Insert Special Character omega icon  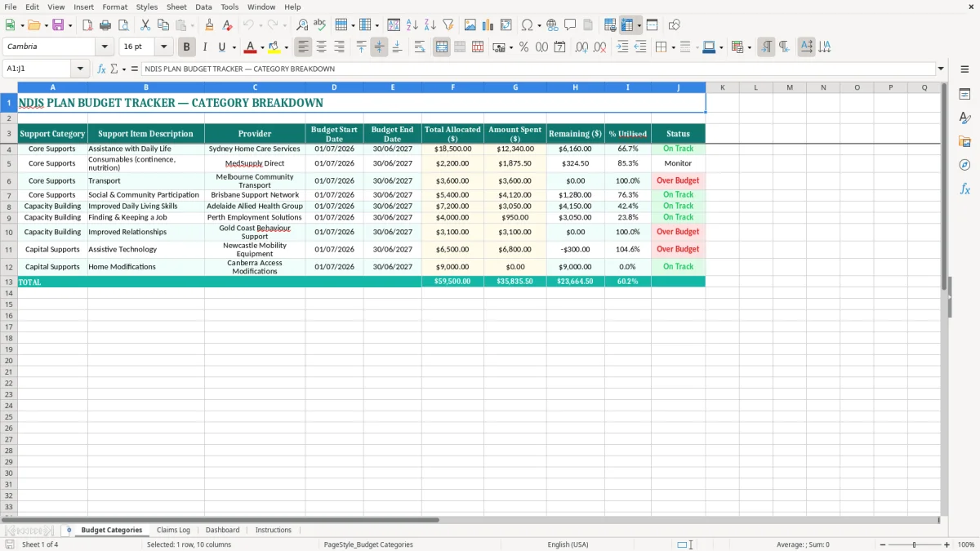(527, 25)
